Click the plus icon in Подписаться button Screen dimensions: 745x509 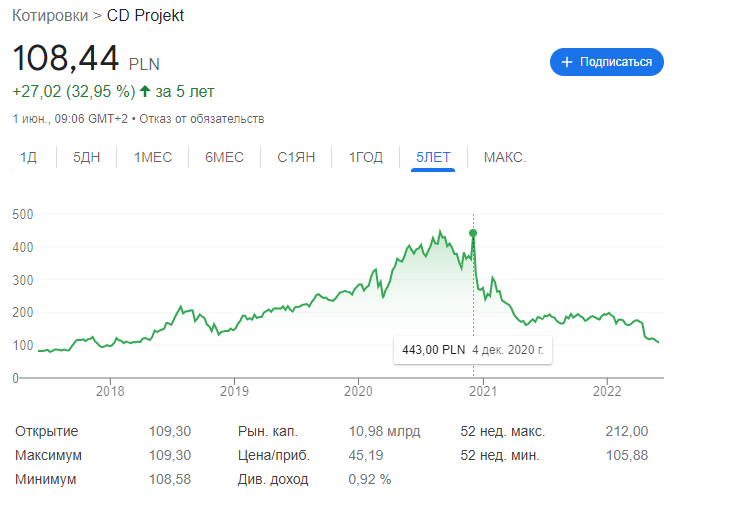[x=566, y=62]
